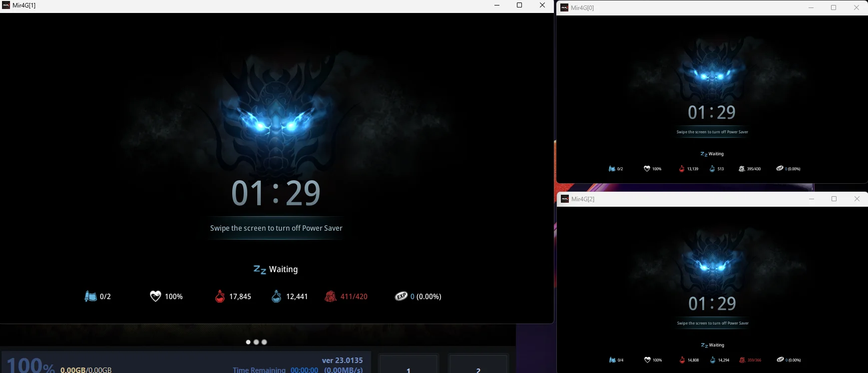Click the Zz sleep icon in Mir4G[1]
Viewport: 868px width, 373px height.
[x=260, y=270]
